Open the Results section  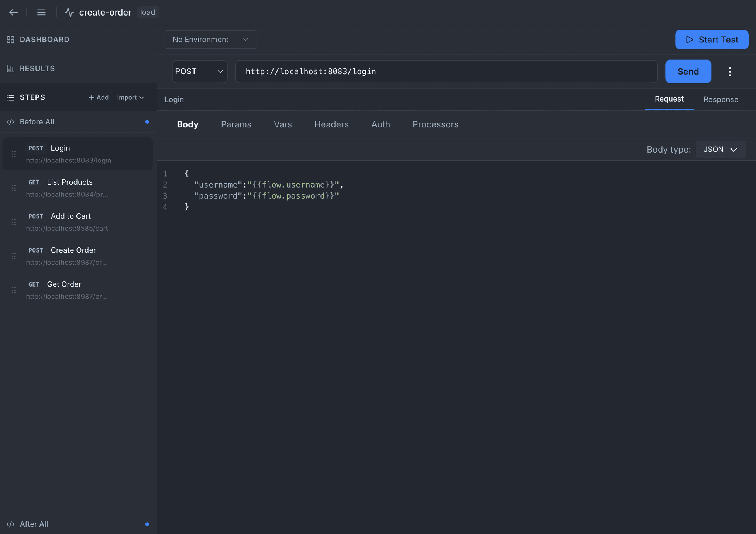click(78, 69)
